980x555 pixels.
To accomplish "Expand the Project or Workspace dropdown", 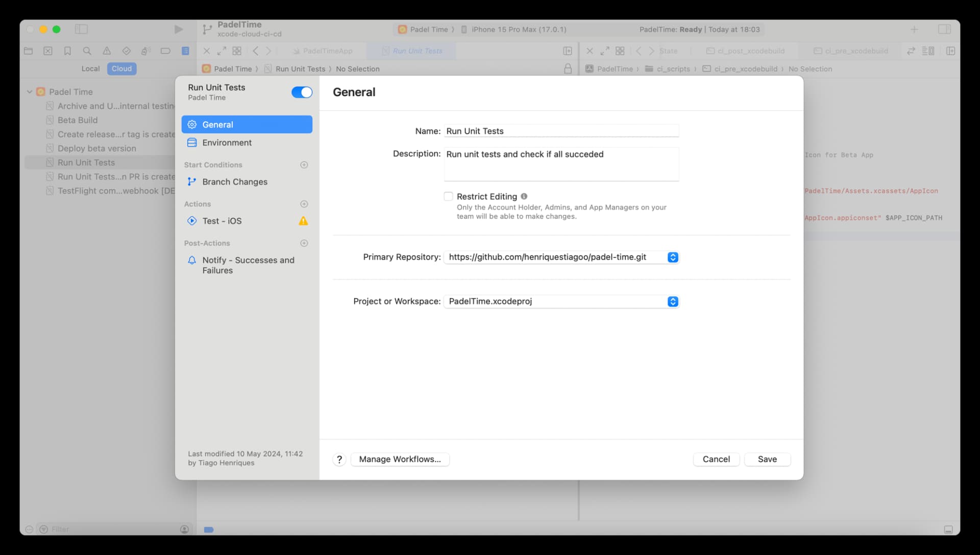I will (x=672, y=300).
